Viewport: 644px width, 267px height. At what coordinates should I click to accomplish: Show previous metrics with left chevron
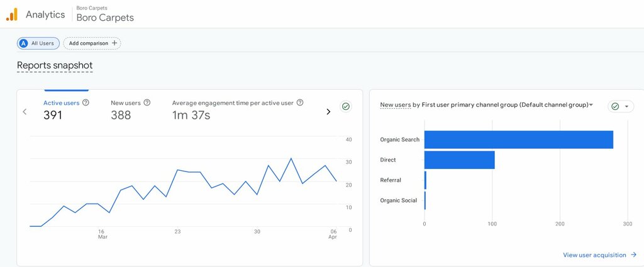point(25,112)
